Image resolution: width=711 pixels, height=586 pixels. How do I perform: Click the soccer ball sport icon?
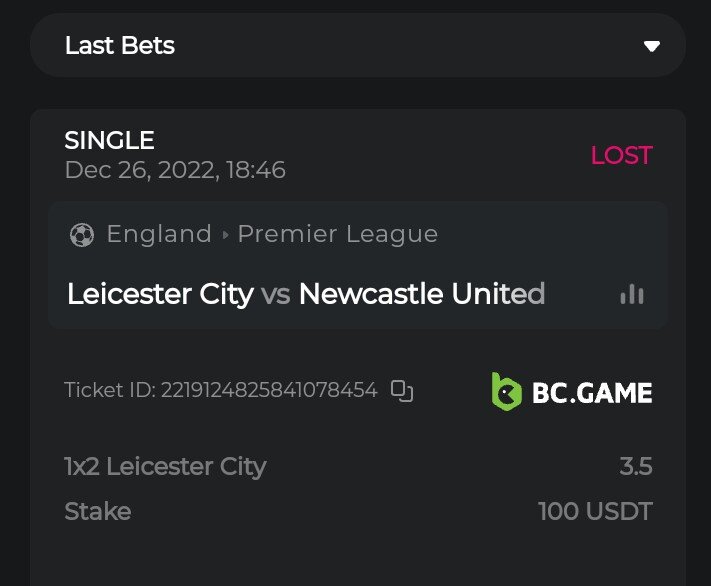(x=81, y=235)
